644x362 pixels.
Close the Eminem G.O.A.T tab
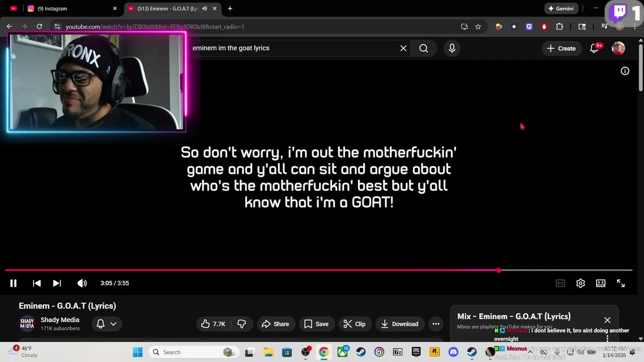(x=215, y=9)
